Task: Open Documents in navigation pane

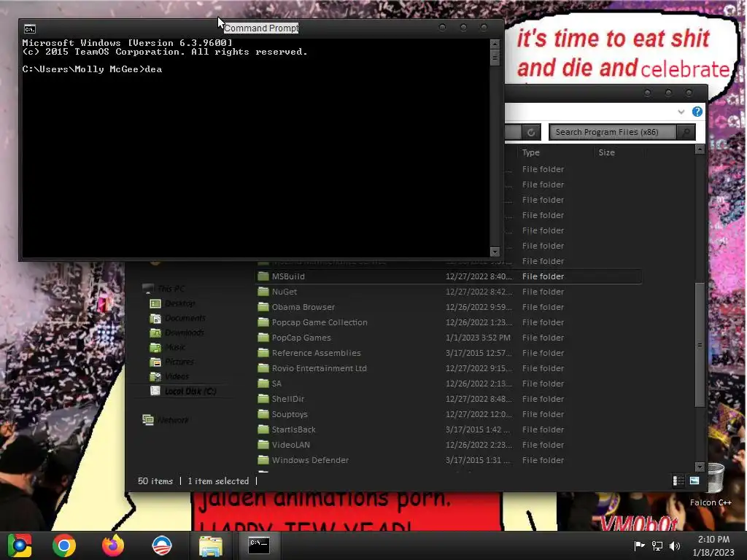Action: 178,318
